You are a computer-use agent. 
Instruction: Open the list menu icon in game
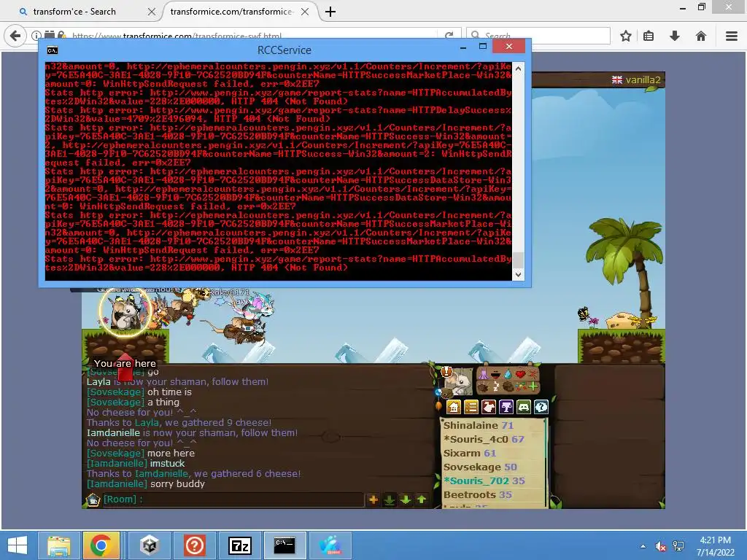(x=471, y=407)
